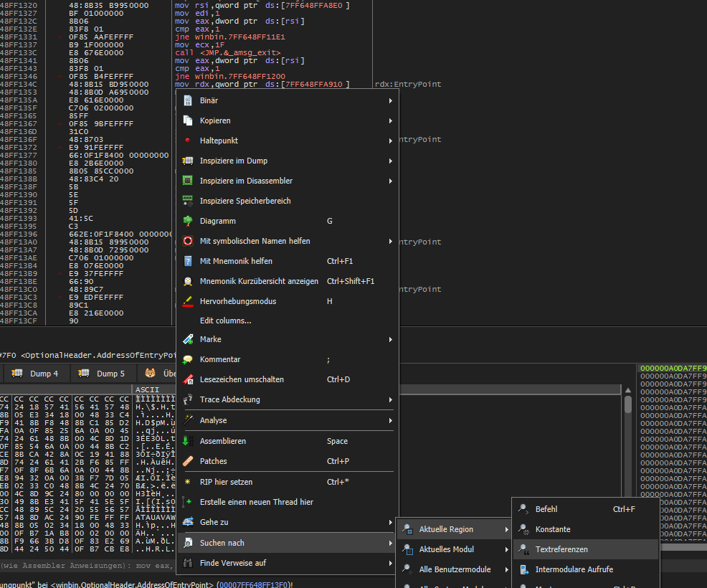
Task: Select the instruction 'jne winbin.7FF648FF1200'
Action: [x=230, y=76]
